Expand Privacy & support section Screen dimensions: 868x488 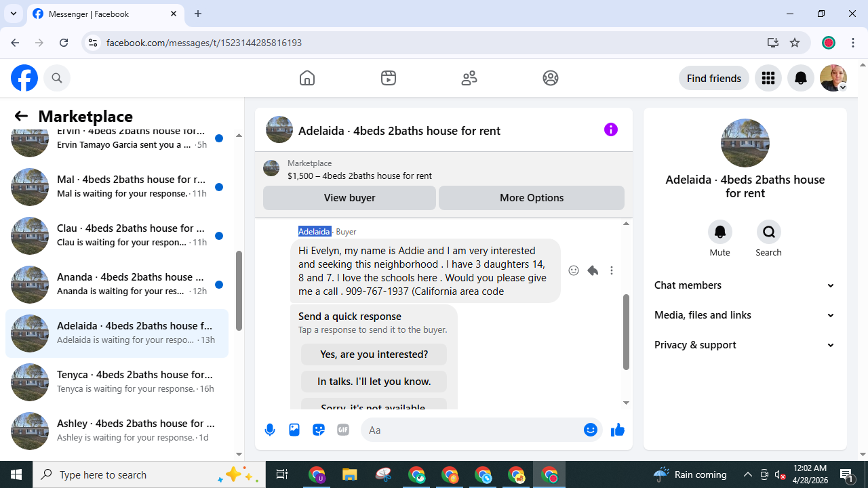pyautogui.click(x=745, y=345)
